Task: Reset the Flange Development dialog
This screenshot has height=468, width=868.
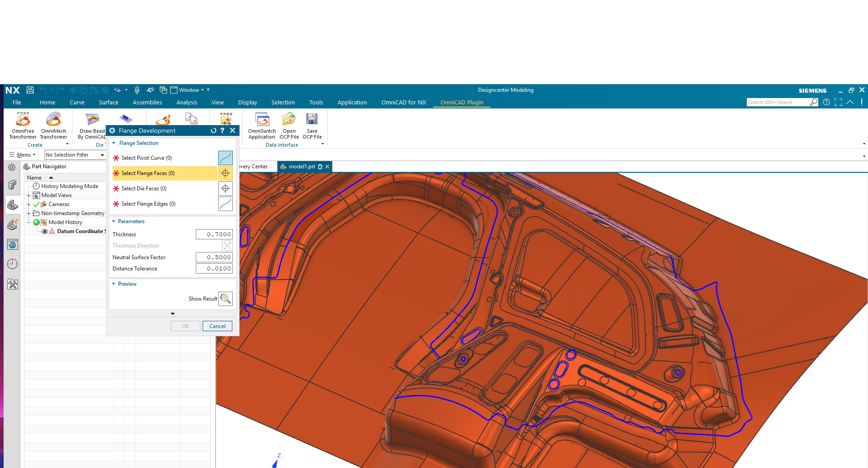Action: (x=213, y=130)
